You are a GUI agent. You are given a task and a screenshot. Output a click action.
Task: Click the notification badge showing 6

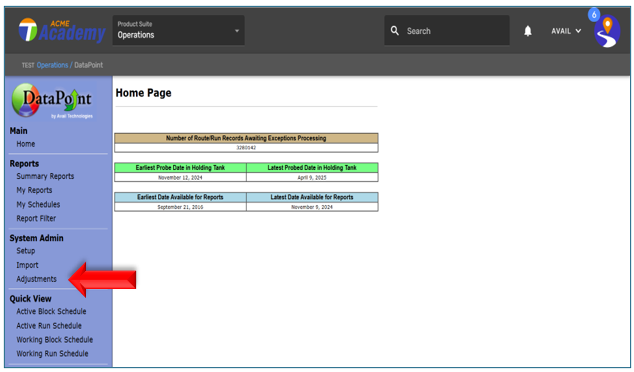[x=594, y=15]
